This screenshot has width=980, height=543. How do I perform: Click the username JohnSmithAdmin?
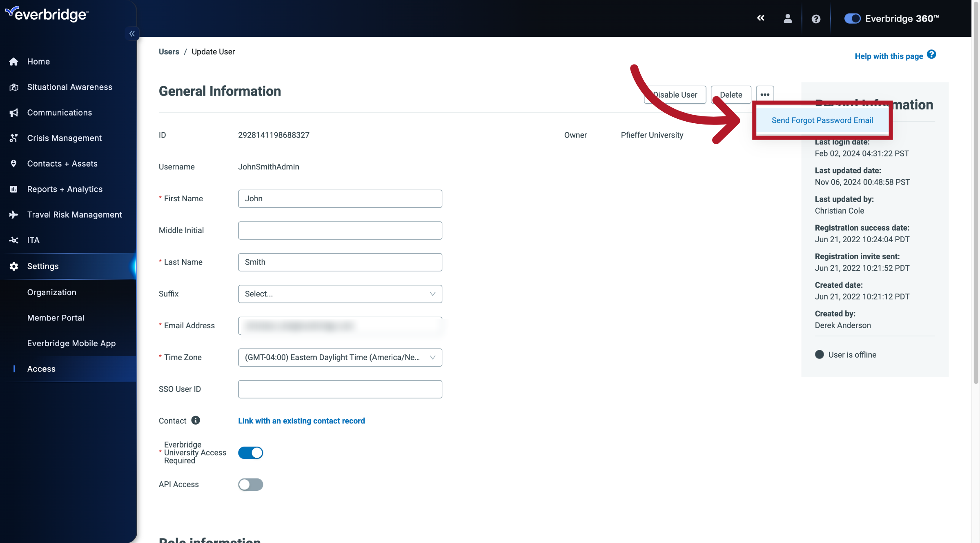point(269,167)
